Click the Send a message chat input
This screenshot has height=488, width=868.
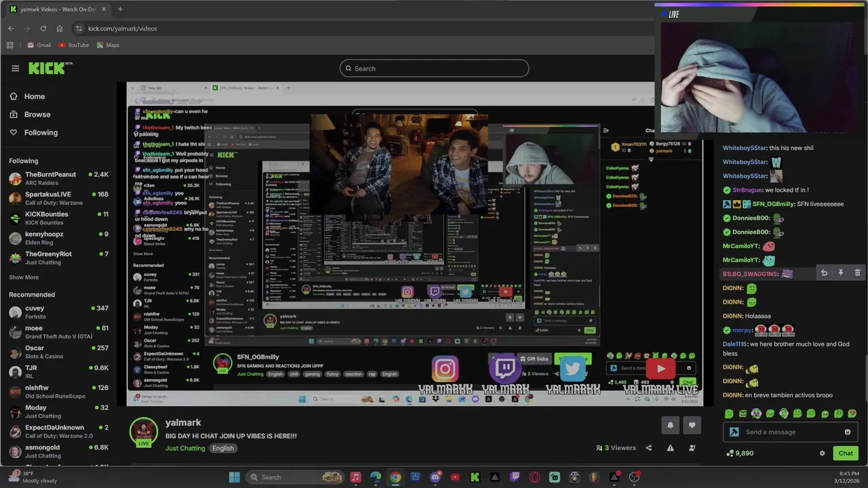[790, 432]
